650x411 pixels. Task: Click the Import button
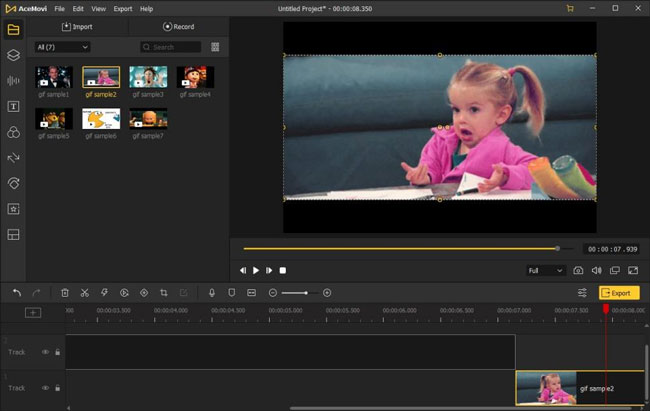(77, 26)
